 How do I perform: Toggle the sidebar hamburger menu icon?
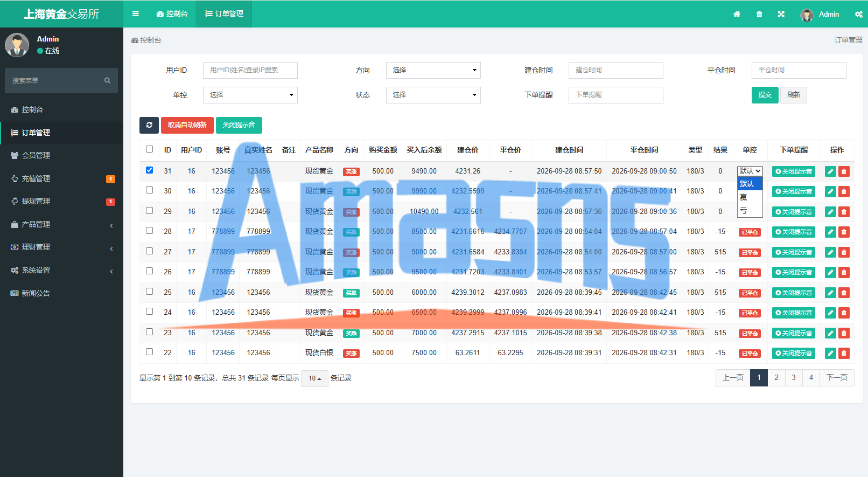[136, 14]
